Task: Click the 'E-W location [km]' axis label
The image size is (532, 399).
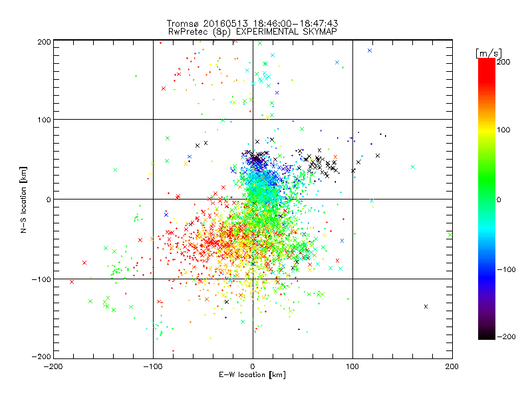Action: click(x=252, y=375)
